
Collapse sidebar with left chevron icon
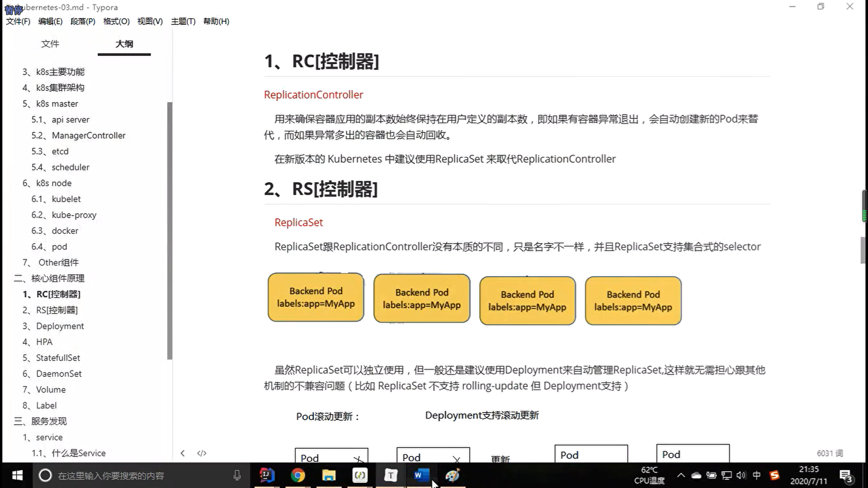(x=183, y=453)
